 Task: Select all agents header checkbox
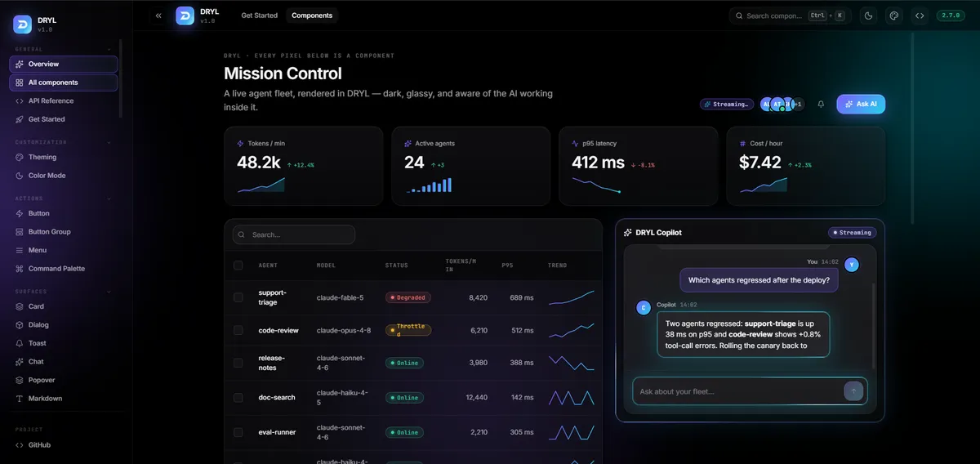click(238, 265)
